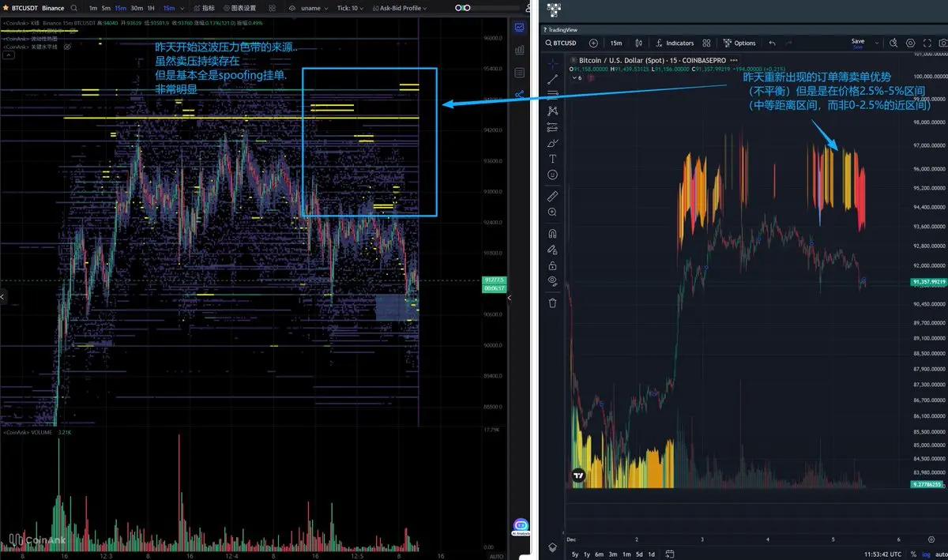
Task: Select 1m timeframe in CoinAnk
Action: pos(93,8)
